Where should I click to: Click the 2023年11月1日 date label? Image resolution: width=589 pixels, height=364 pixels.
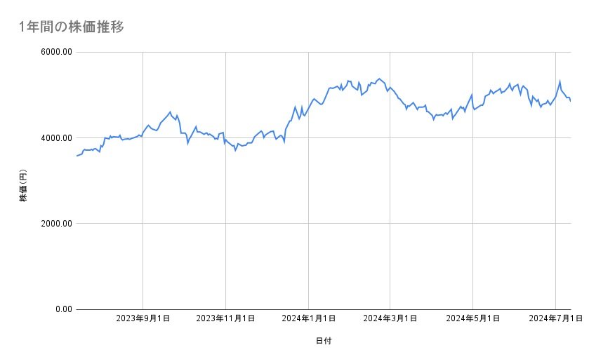pyautogui.click(x=225, y=319)
